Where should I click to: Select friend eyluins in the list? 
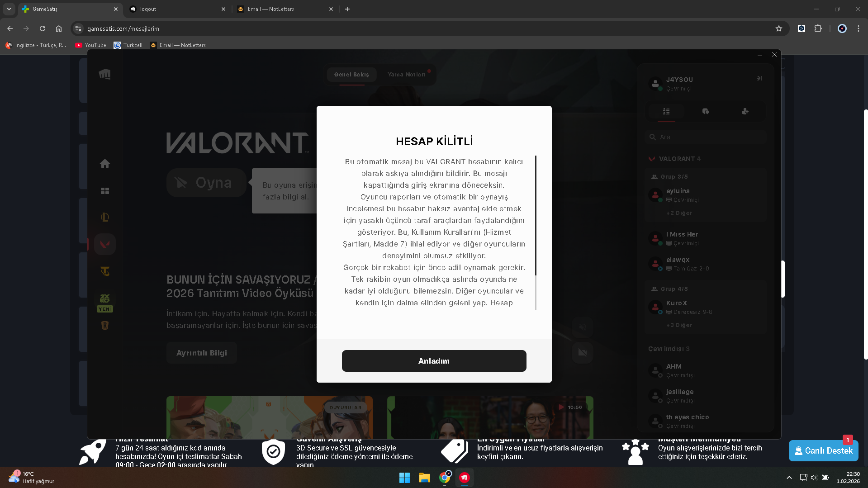(x=706, y=195)
